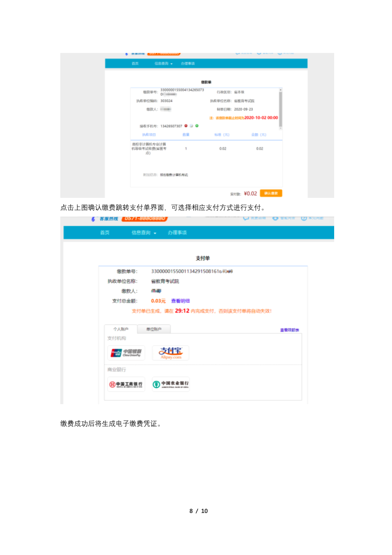Open the 查看限额表 link
Screen dimensions: 392x555
point(290,330)
